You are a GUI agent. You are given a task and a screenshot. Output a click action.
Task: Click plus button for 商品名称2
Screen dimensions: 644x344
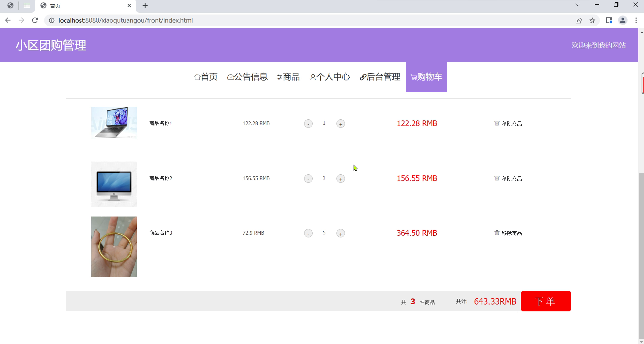(341, 179)
